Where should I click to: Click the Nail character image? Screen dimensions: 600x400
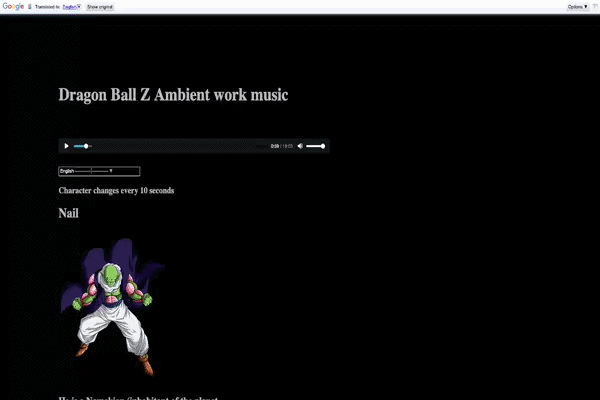[112, 307]
